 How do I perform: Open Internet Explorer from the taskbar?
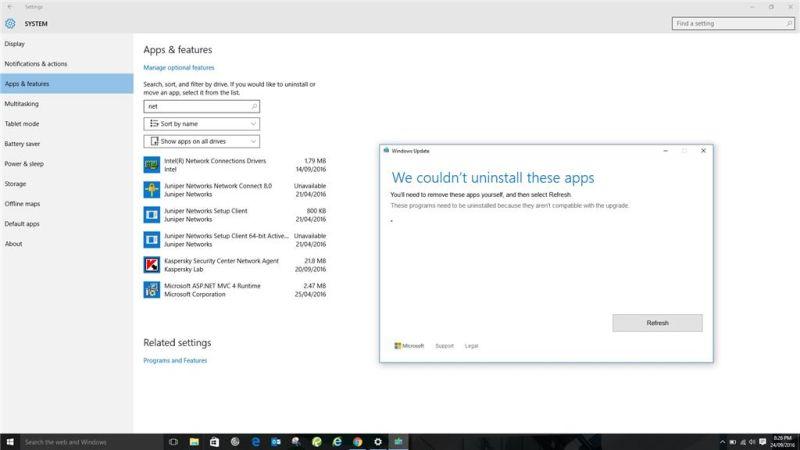tap(337, 442)
